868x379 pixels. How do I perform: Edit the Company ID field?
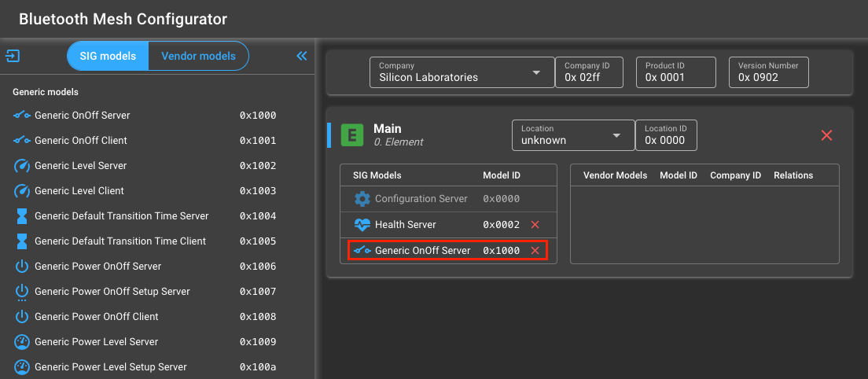[588, 72]
